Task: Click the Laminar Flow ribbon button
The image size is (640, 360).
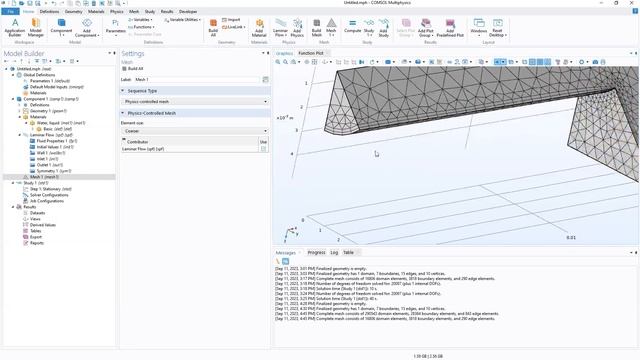Action: click(x=280, y=27)
